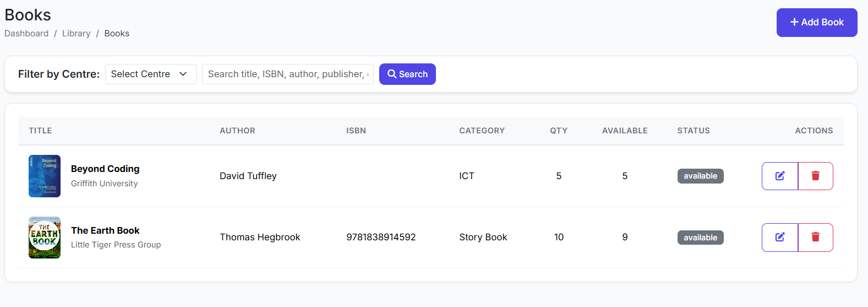This screenshot has width=868, height=307.
Task: Delete the Beyond Coding book
Action: [x=816, y=176]
